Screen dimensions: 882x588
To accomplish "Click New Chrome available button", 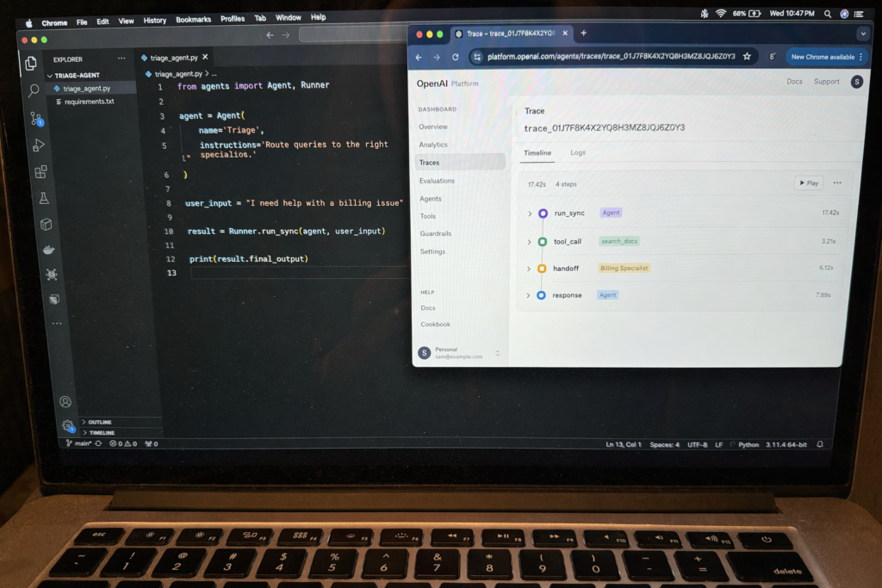I will coord(826,57).
